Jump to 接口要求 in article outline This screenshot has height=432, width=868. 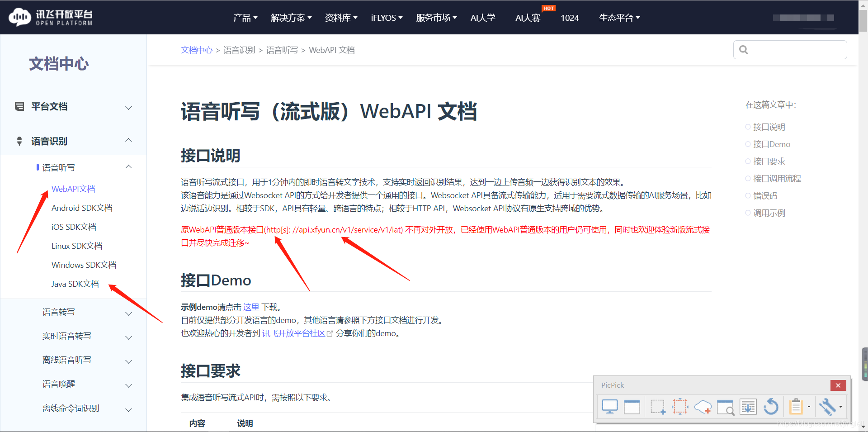click(769, 161)
